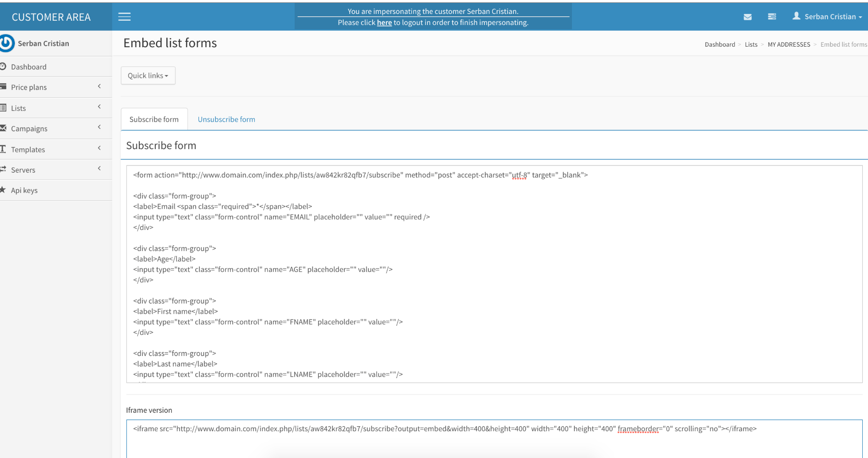Image resolution: width=868 pixels, height=458 pixels.
Task: Open the envelope messages icon in header
Action: [747, 17]
